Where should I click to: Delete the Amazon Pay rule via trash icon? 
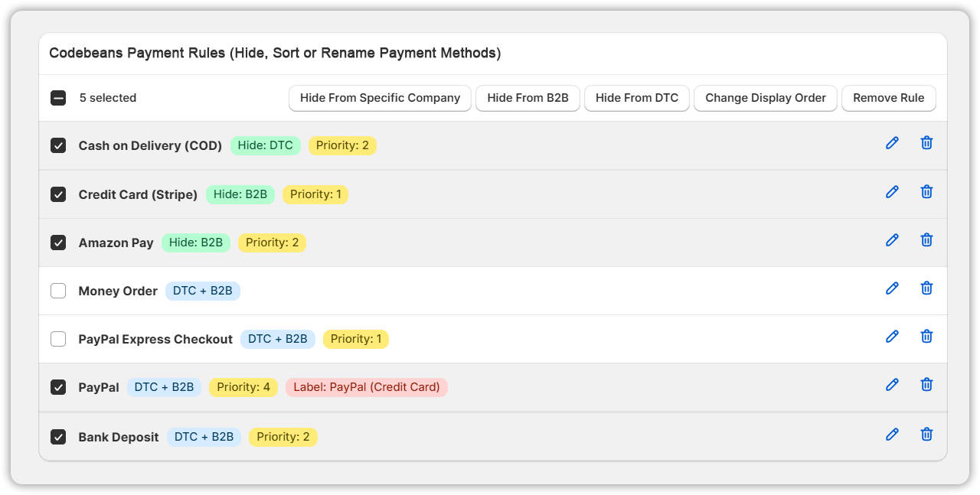pos(926,240)
